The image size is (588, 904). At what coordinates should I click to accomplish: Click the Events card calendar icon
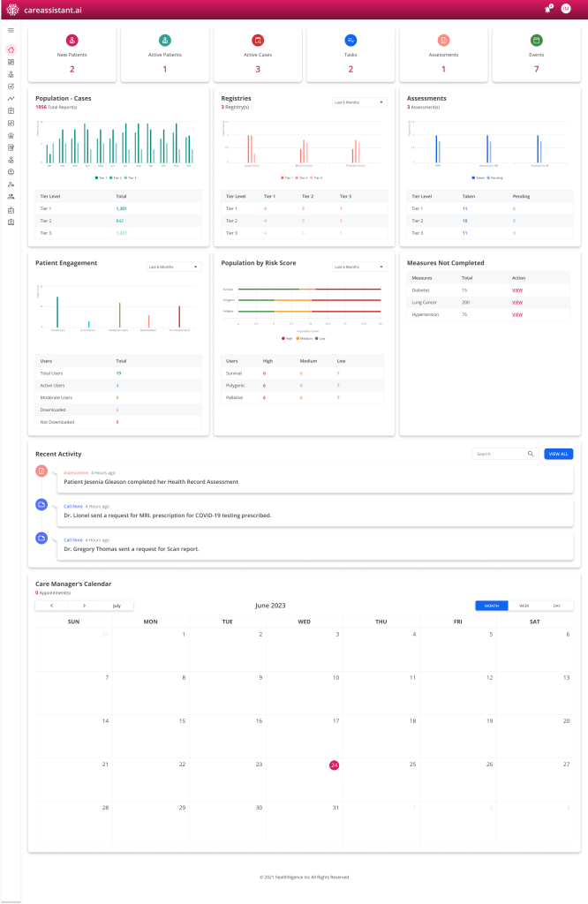point(536,41)
